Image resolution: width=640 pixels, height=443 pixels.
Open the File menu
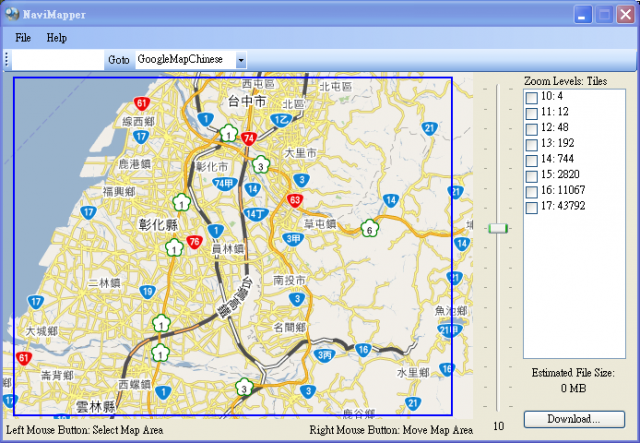[23, 38]
